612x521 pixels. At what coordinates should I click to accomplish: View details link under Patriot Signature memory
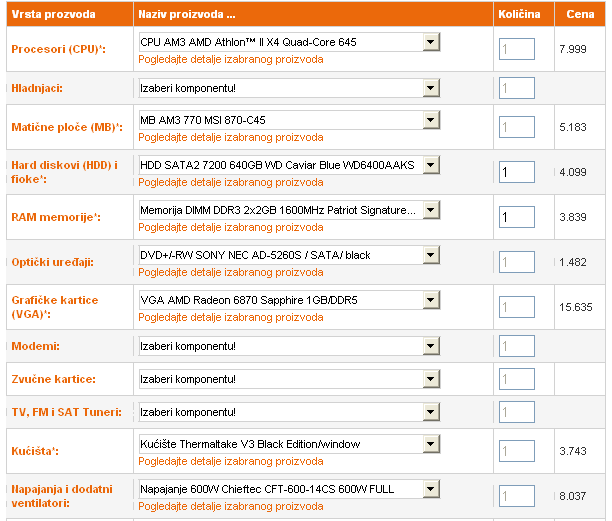click(x=231, y=227)
